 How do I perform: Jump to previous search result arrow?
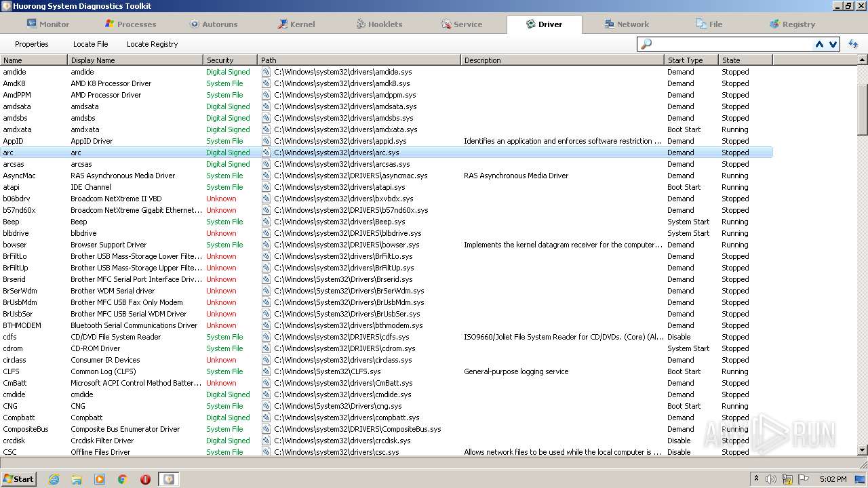click(x=819, y=44)
